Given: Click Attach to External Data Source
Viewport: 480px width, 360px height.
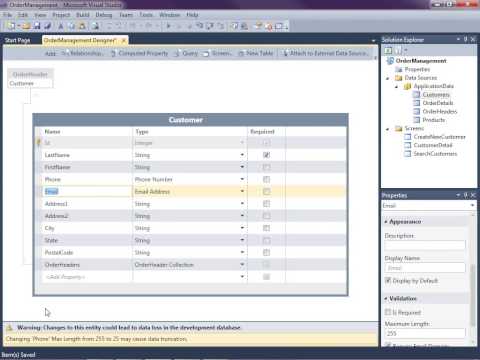Looking at the screenshot, I should (x=326, y=53).
